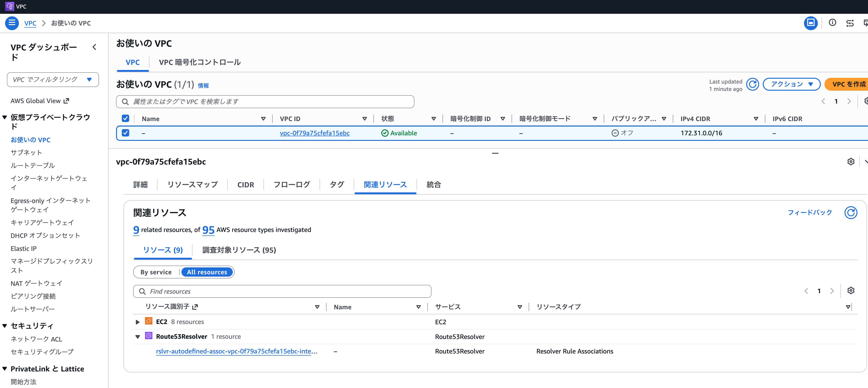Open Route tables in the sidebar

pyautogui.click(x=33, y=165)
